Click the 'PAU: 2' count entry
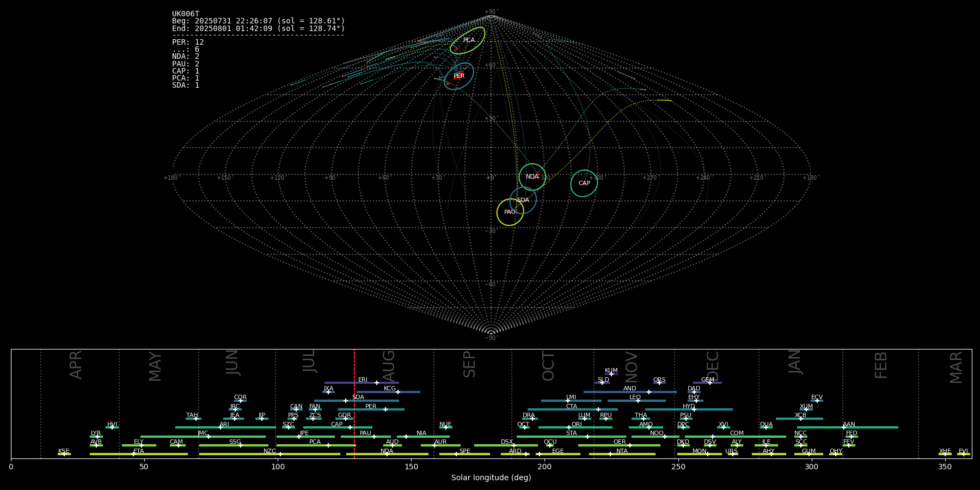980x490 pixels. [186, 64]
